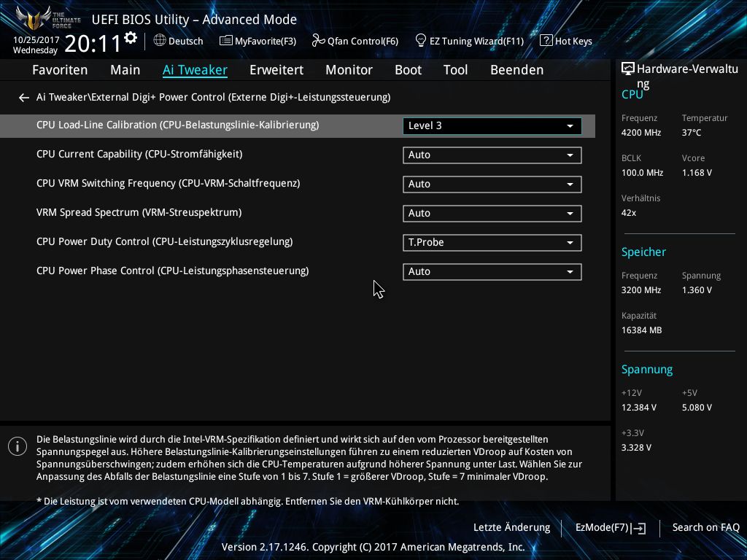Click the Vcore value 1.168 V

point(697,173)
